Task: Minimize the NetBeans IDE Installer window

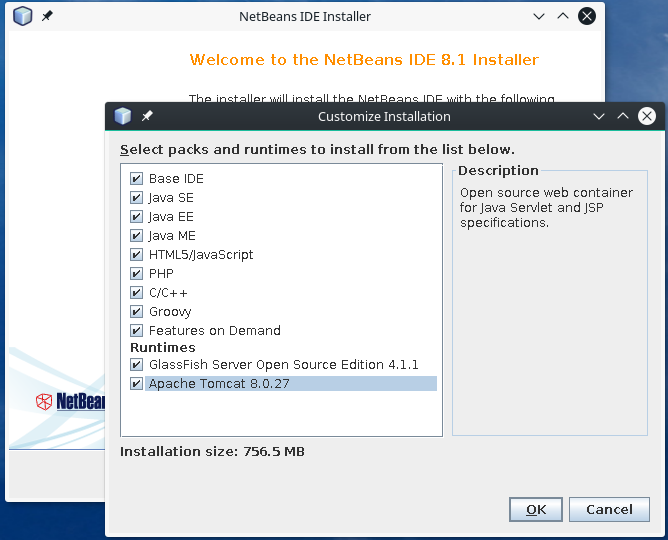Action: coord(539,17)
